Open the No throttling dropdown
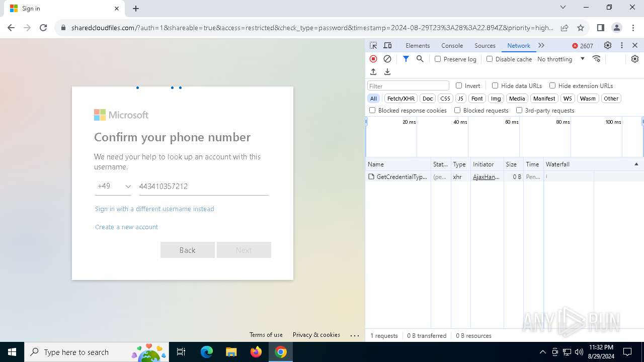This screenshot has height=362, width=644. click(x=561, y=59)
